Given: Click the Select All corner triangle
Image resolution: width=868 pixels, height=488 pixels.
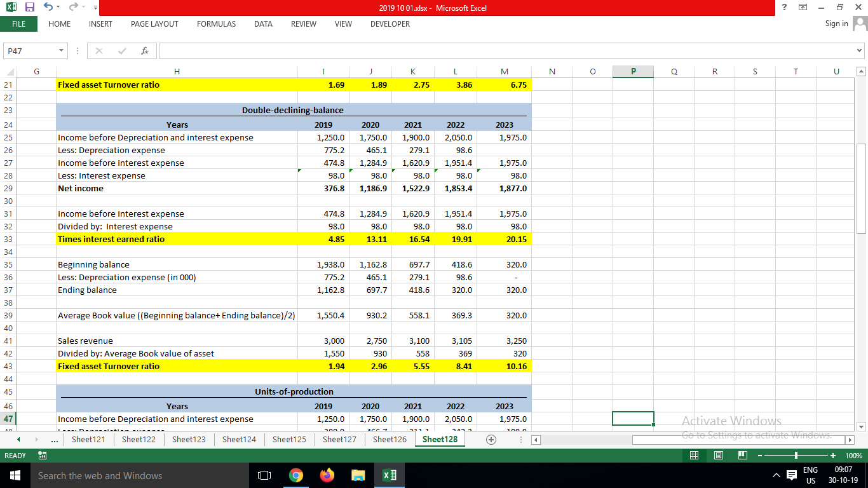Looking at the screenshot, I should click(x=8, y=72).
